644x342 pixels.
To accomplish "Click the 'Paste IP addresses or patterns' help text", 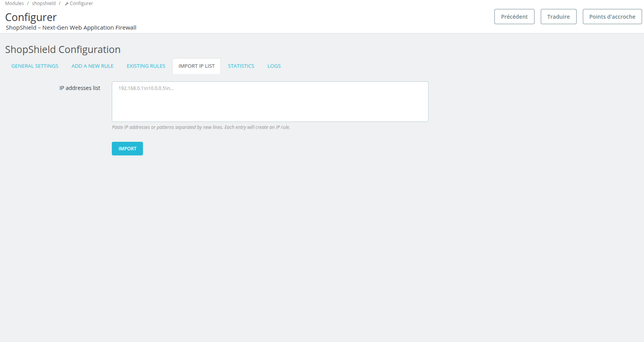I will point(201,127).
